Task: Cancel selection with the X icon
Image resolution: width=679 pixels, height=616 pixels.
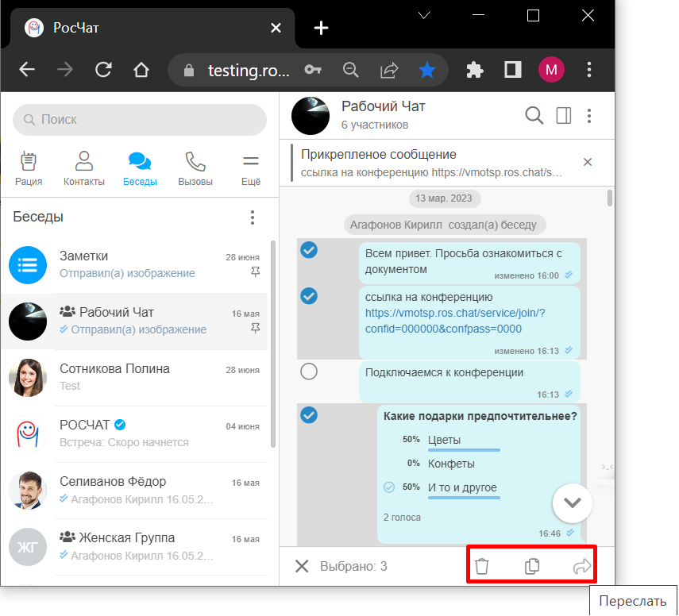Action: tap(302, 567)
